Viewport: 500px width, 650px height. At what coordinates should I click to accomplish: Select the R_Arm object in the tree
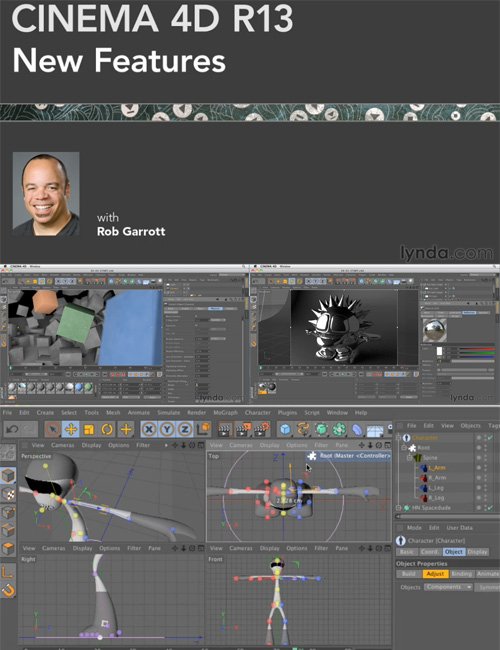(437, 478)
